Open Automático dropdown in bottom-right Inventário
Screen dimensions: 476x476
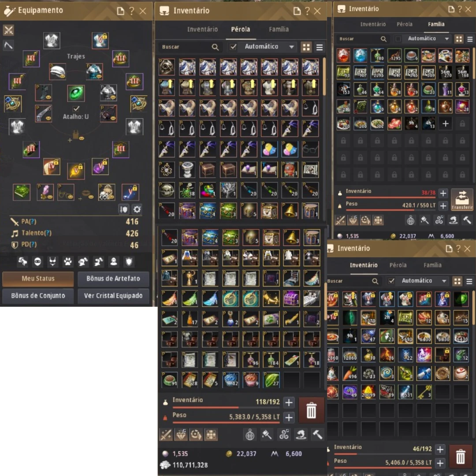tap(424, 281)
